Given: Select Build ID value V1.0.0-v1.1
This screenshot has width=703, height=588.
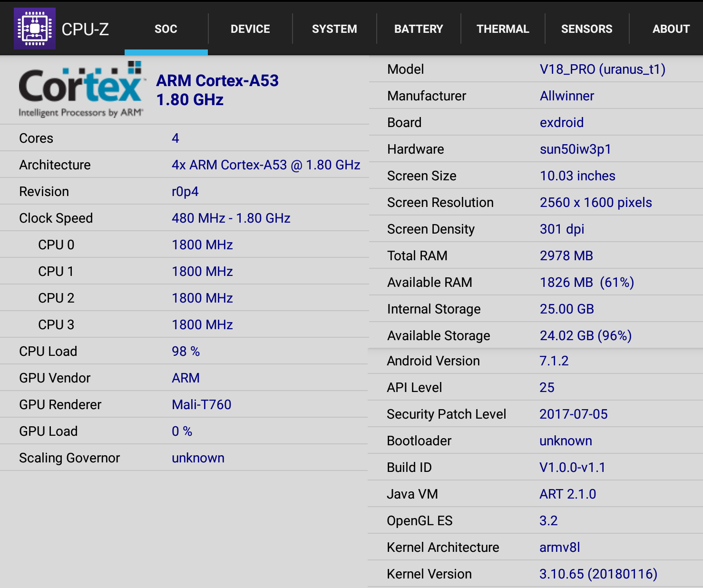Looking at the screenshot, I should tap(572, 467).
